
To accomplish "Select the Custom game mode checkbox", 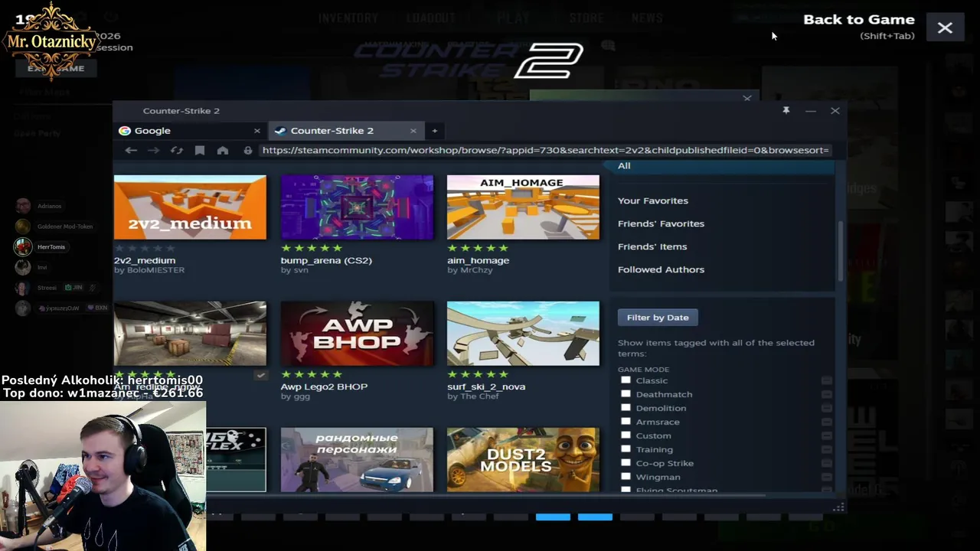I will (626, 435).
